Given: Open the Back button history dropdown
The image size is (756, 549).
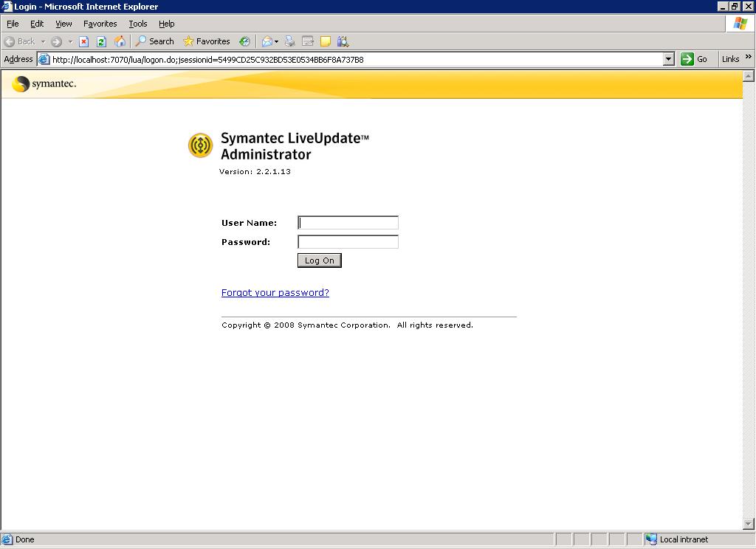Looking at the screenshot, I should click(44, 41).
